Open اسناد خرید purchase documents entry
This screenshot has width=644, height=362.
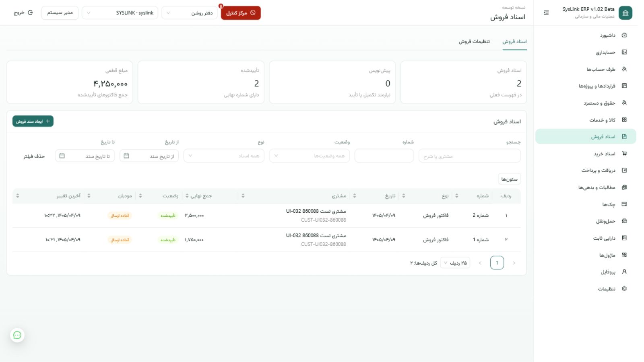[x=586, y=154]
